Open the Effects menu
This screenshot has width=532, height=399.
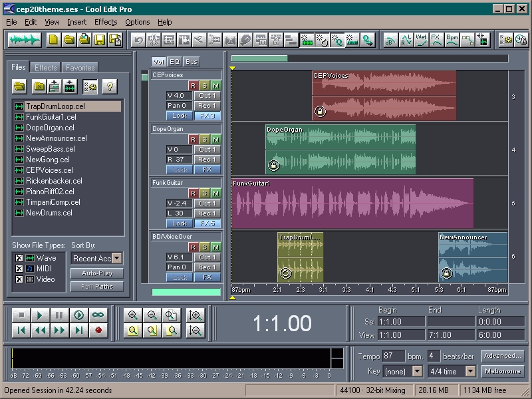[x=106, y=22]
